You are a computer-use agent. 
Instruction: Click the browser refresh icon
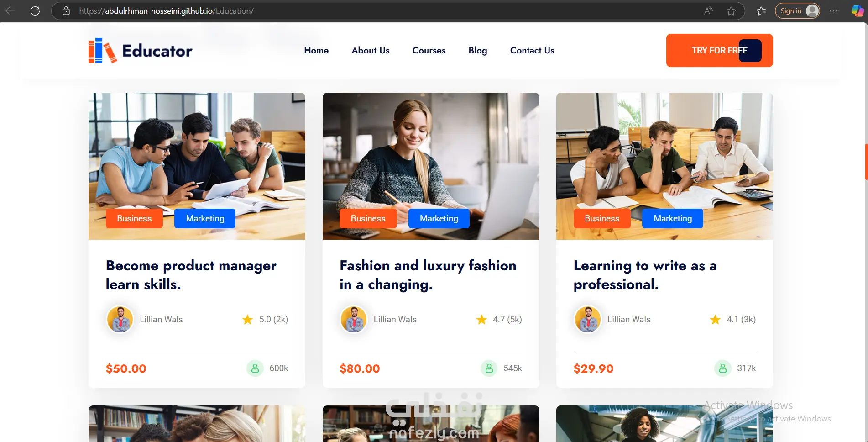(35, 11)
